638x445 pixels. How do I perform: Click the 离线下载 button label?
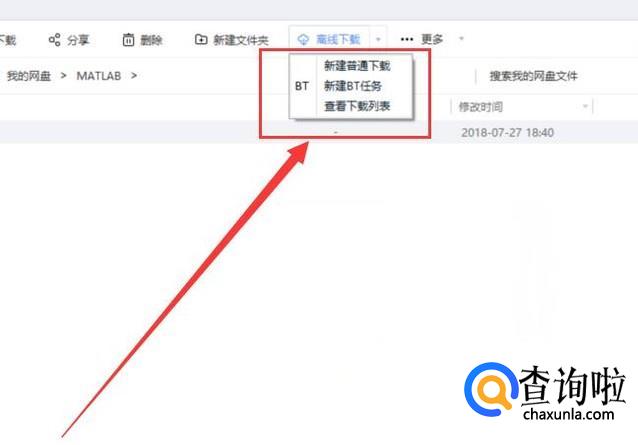pos(338,39)
